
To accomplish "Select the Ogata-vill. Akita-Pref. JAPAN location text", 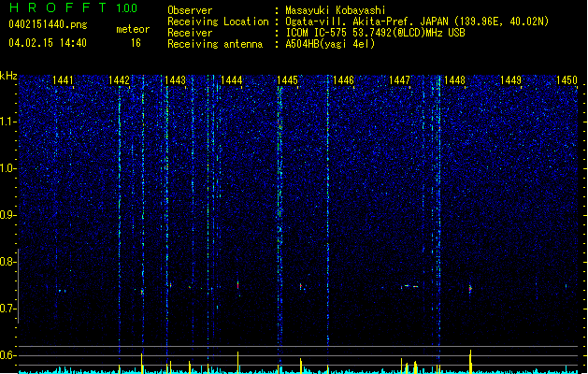I will [417, 22].
